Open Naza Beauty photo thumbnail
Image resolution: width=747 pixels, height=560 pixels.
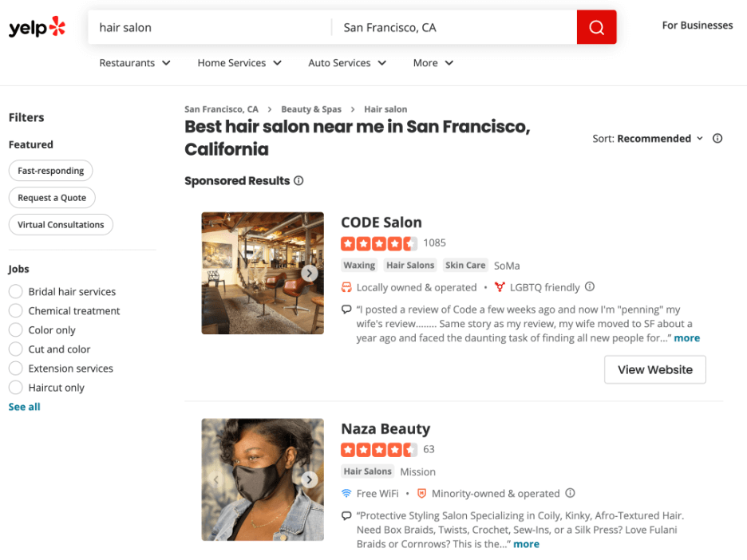[263, 479]
